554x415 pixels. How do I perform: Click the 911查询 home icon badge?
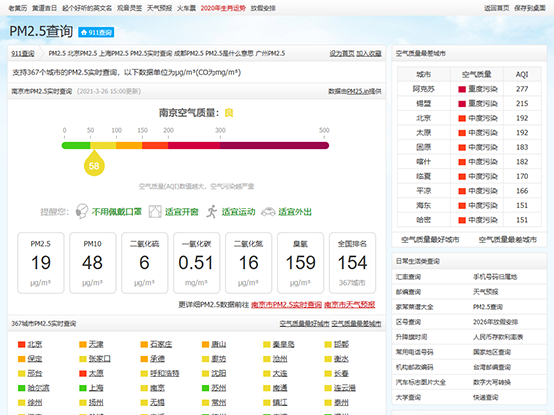tap(96, 32)
